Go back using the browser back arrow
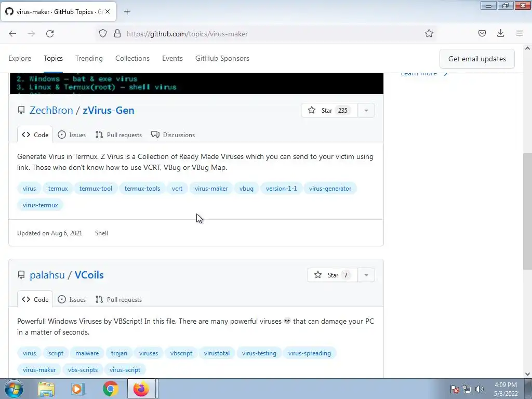 (12, 34)
